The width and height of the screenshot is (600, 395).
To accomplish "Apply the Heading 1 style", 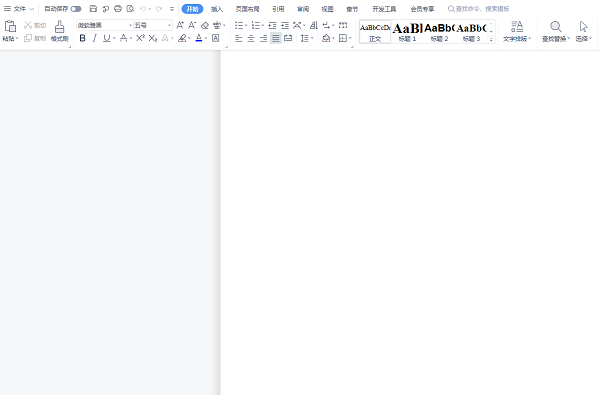I will click(407, 32).
